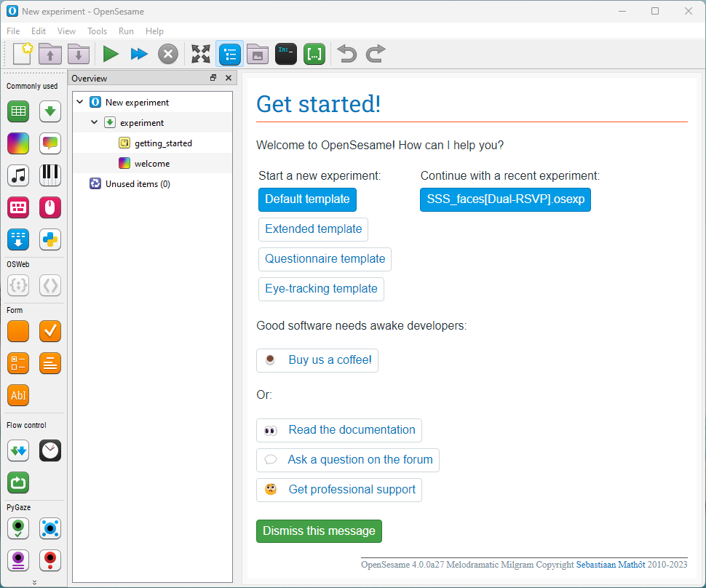Click Get professional support
Screen dimensions: 706x588
click(x=339, y=490)
